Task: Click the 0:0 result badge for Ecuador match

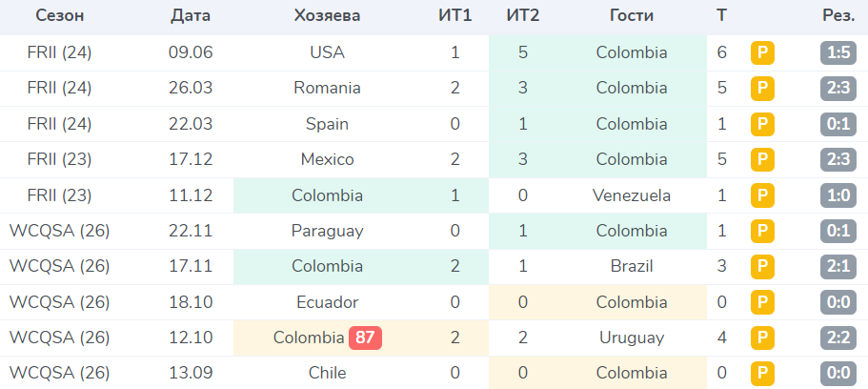Action: 838,302
